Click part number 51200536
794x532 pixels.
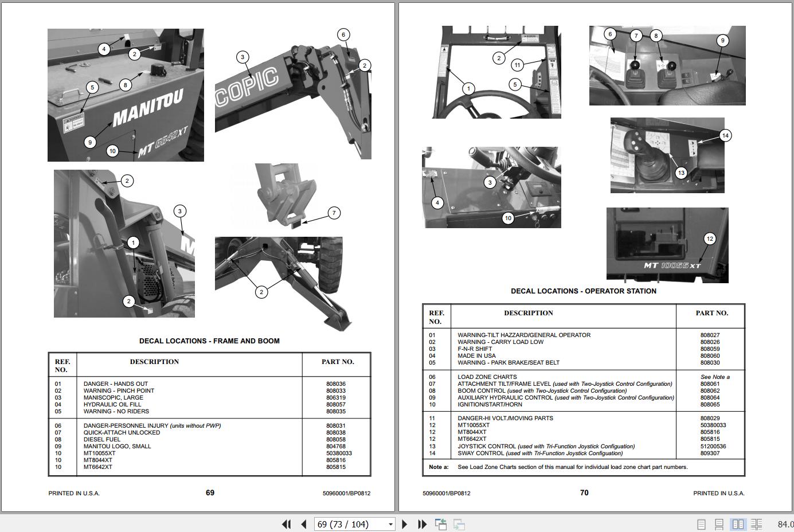point(713,447)
